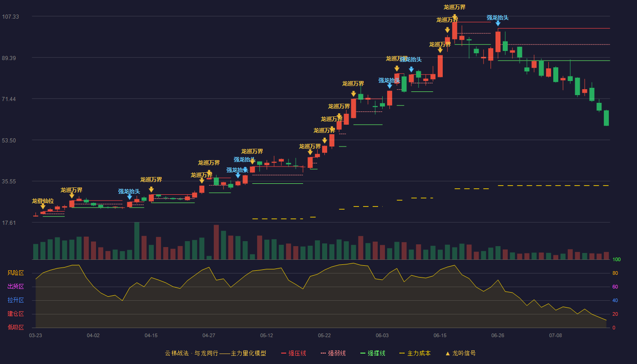The width and height of the screenshot is (637, 364).
Task: Toggle the 强压线 legend item
Action: click(x=293, y=353)
